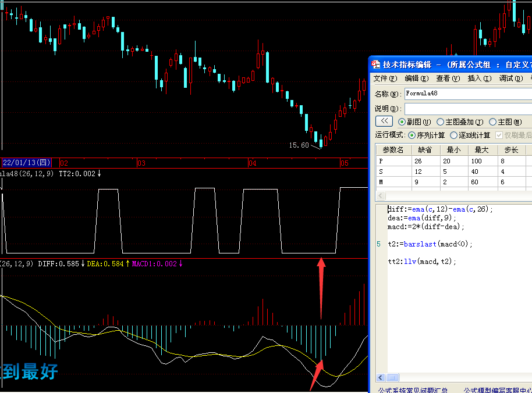532x393 pixels.
Task: Click the tt2:llv(macd,t2) code line
Action: [x=422, y=262]
